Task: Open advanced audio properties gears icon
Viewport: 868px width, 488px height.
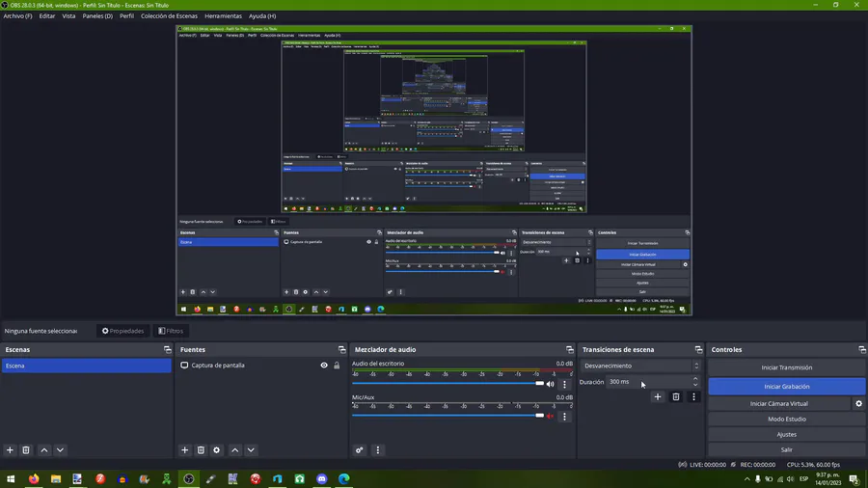Action: pyautogui.click(x=360, y=449)
